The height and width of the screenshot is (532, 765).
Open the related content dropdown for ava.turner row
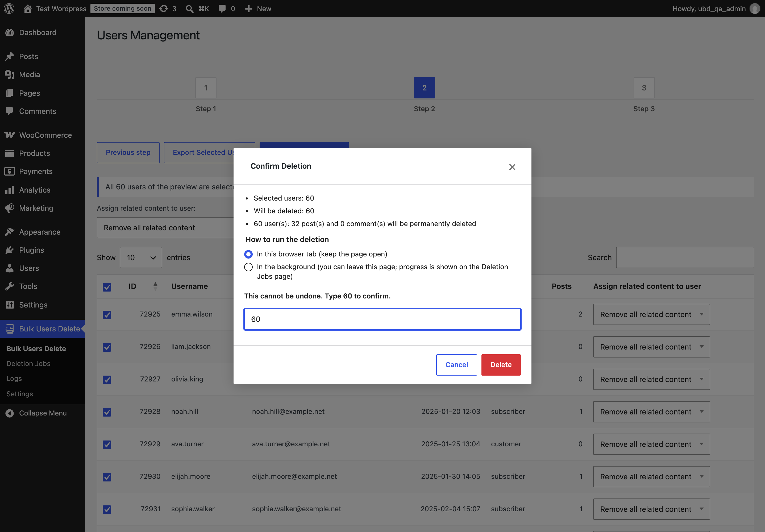point(651,444)
